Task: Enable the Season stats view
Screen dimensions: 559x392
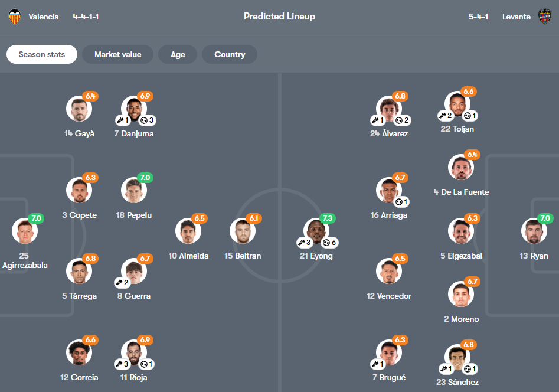Action: pyautogui.click(x=41, y=54)
